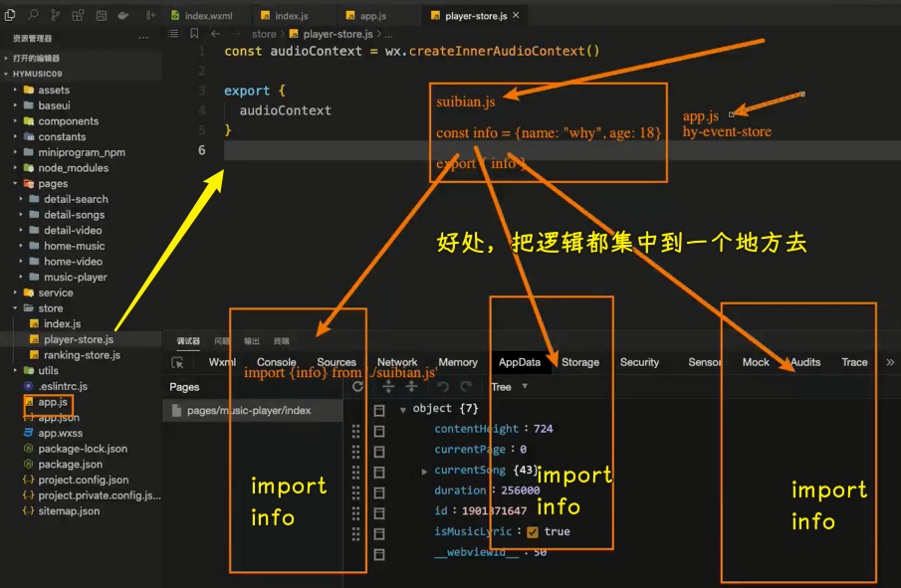Viewport: 901px width, 588px height.
Task: Open the Tree view mode dropdown
Action: click(x=510, y=386)
